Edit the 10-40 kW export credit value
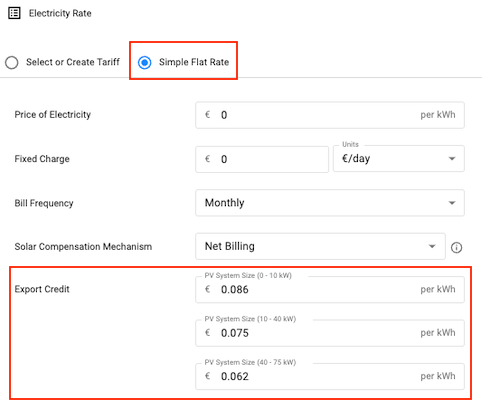 [x=330, y=333]
